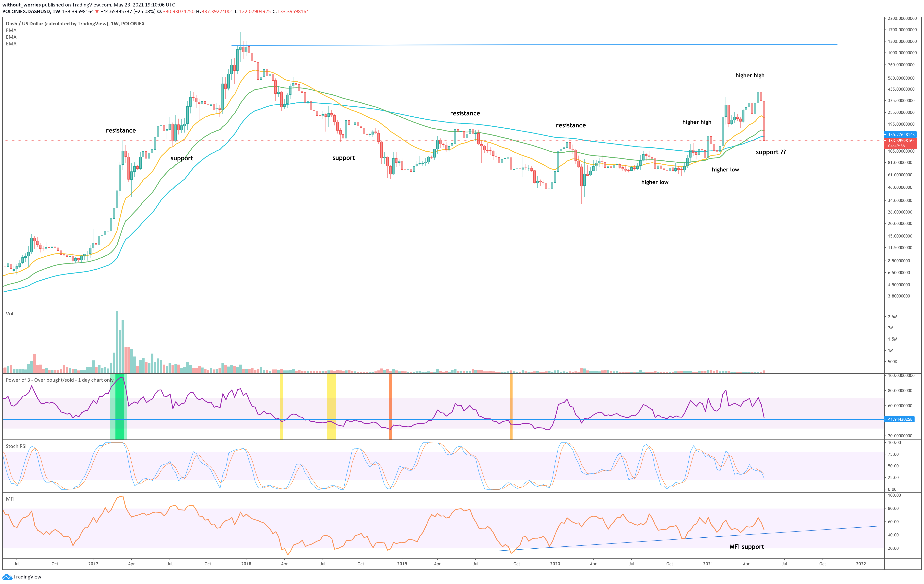924x584 pixels.
Task: Select the open value 'O:330.93074250'
Action: 176,12
